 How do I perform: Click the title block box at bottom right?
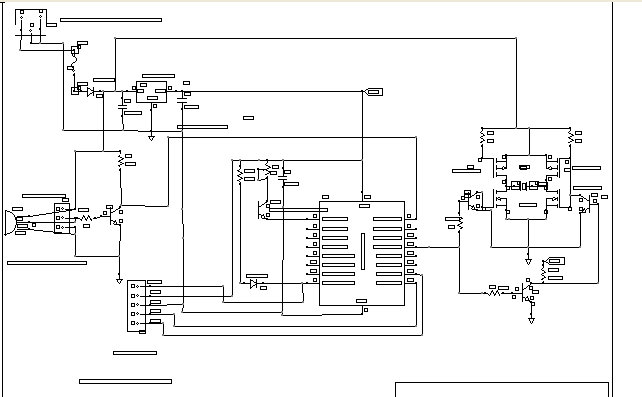(x=502, y=390)
